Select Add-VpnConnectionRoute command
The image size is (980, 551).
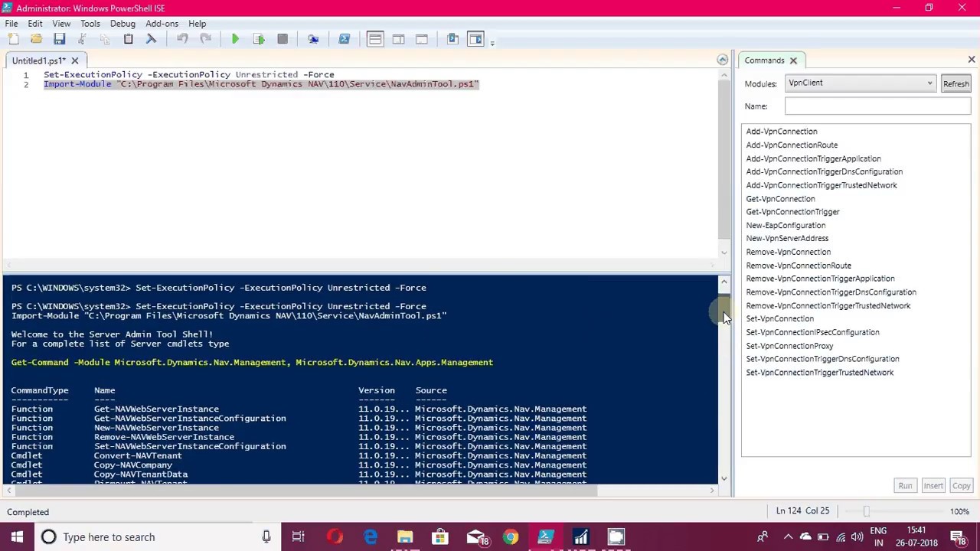tap(792, 145)
